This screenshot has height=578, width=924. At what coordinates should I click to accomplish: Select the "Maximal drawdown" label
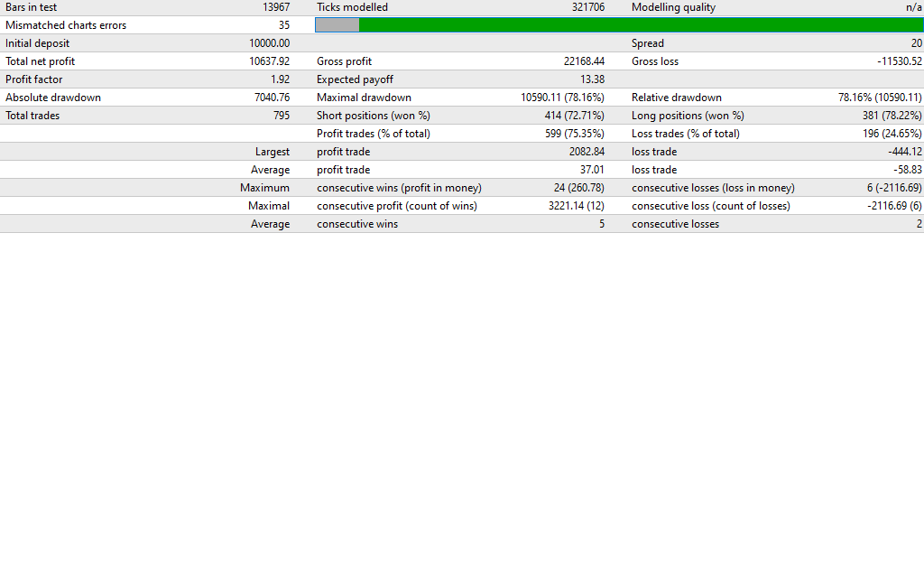pos(364,98)
